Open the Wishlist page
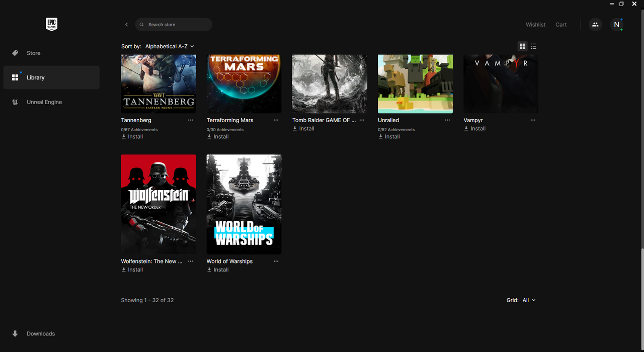Image resolution: width=644 pixels, height=352 pixels. tap(535, 25)
